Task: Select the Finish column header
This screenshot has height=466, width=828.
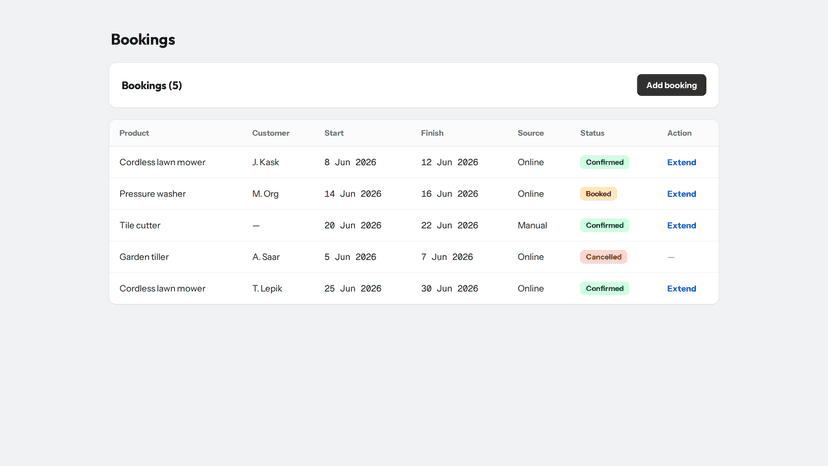Action: click(x=432, y=133)
